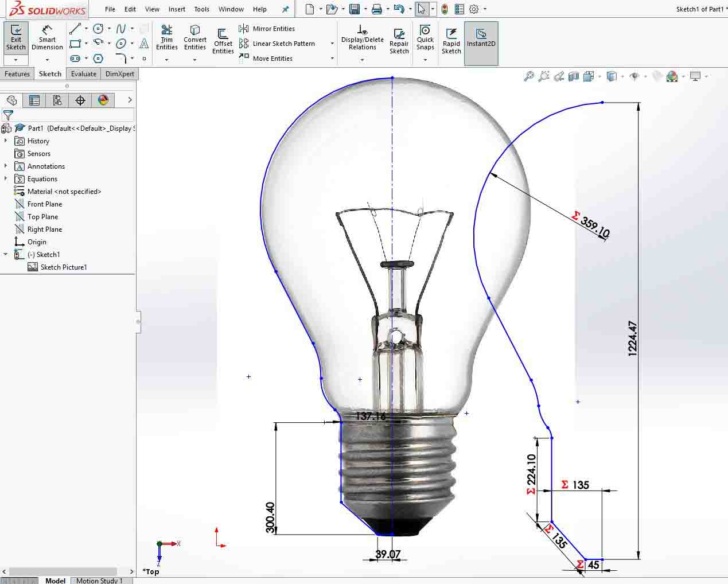Image resolution: width=728 pixels, height=584 pixels.
Task: Select the 1224.47 height dimension
Action: [x=632, y=338]
